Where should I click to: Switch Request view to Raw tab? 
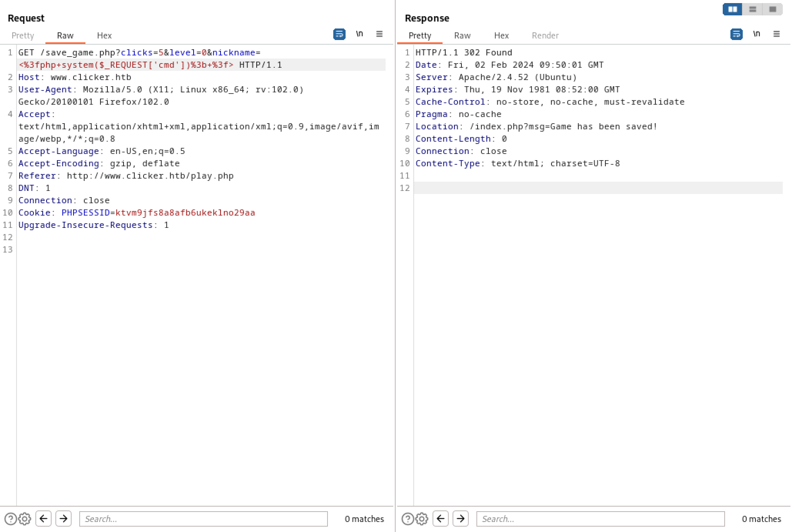[65, 35]
